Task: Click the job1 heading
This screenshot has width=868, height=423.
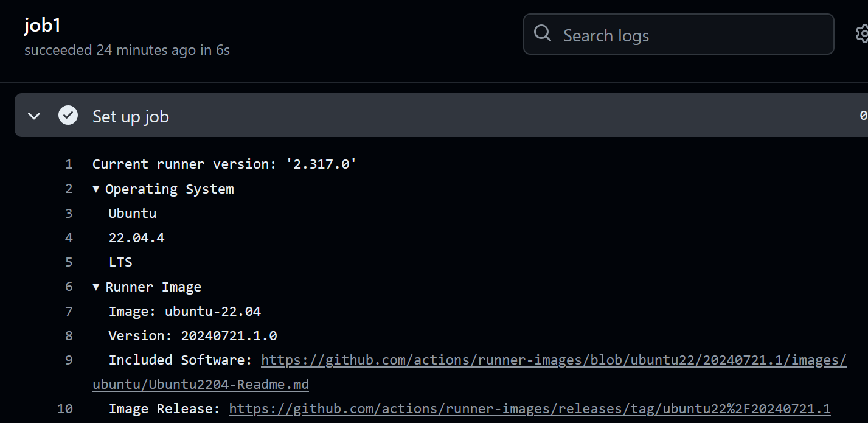Action: point(43,26)
